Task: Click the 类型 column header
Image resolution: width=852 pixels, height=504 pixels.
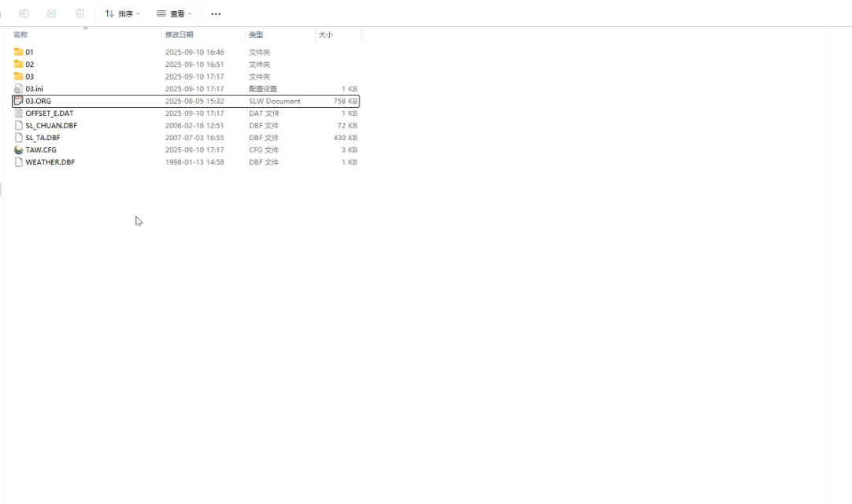Action: [256, 35]
